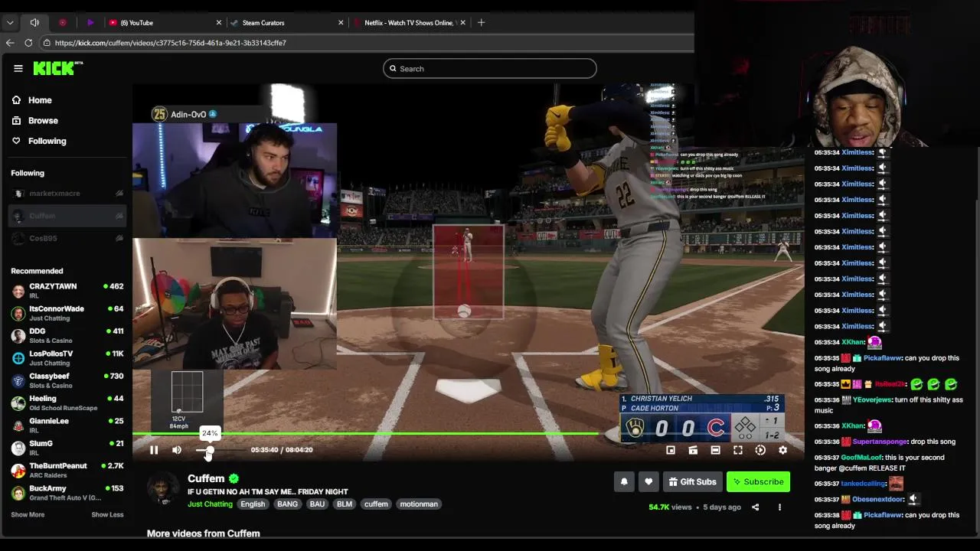This screenshot has height=551, width=980.
Task: Open BuckArmy recommended channel
Action: coord(67,492)
